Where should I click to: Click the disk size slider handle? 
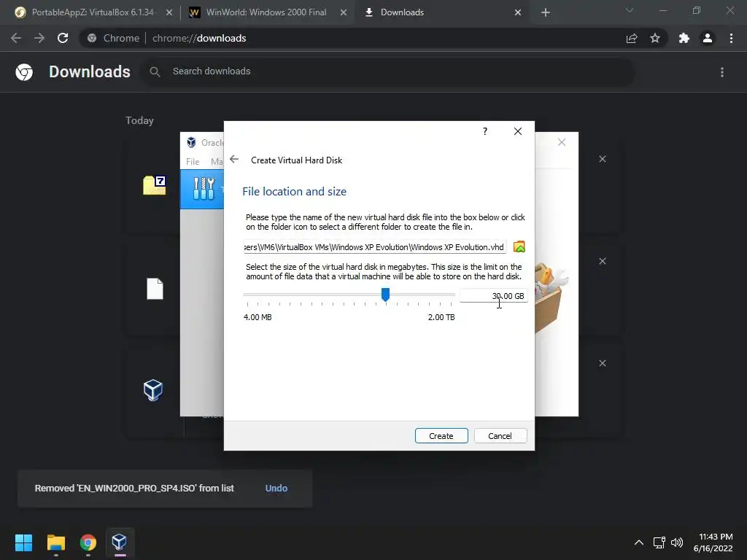385,295
